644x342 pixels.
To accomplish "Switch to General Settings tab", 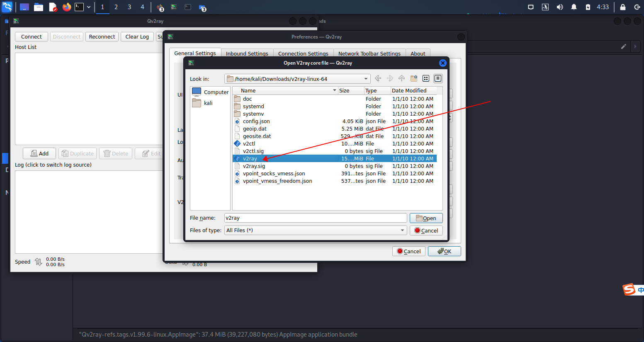I will pyautogui.click(x=195, y=53).
